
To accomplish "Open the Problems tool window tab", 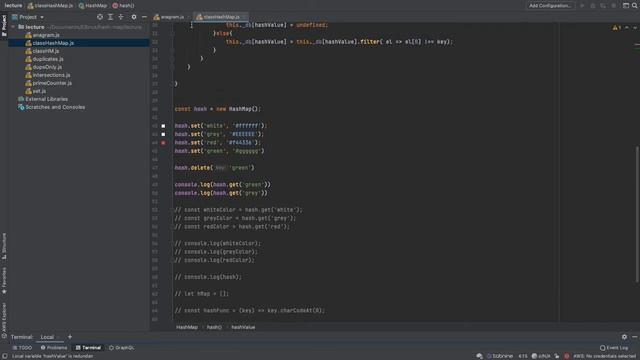I will 54,348.
